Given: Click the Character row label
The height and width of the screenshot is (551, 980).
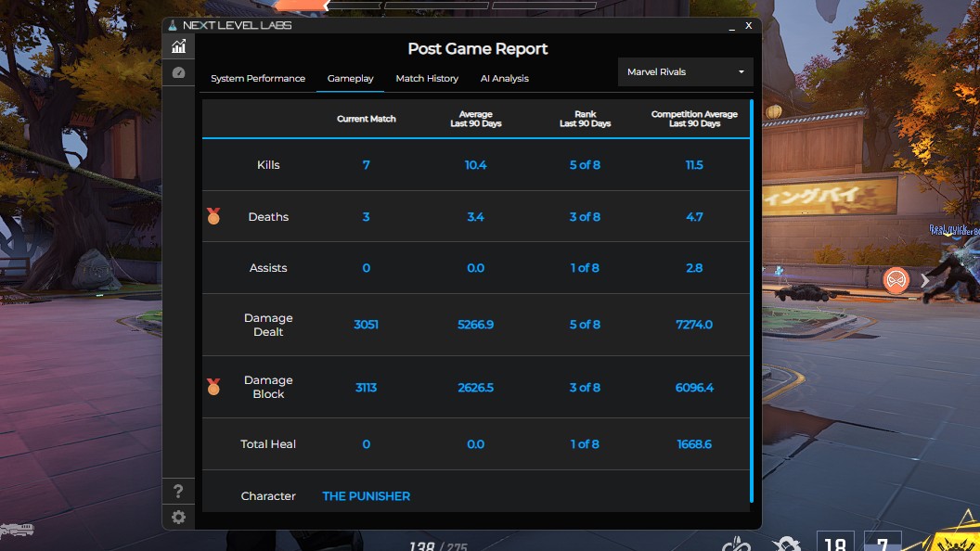Looking at the screenshot, I should click(x=268, y=496).
